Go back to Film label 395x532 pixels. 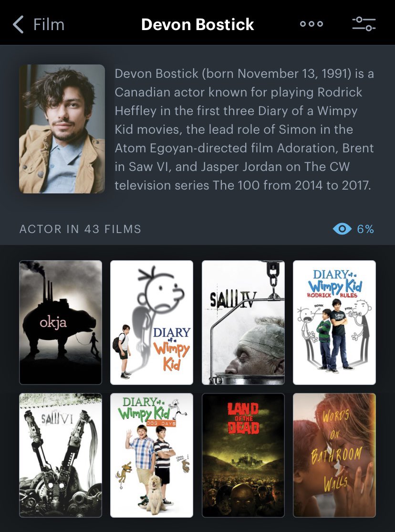tap(49, 25)
